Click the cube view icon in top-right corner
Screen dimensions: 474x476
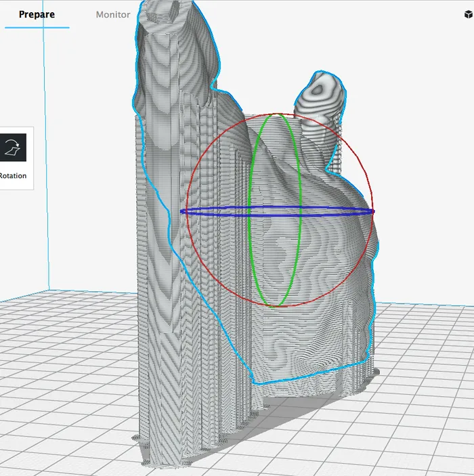coord(468,14)
